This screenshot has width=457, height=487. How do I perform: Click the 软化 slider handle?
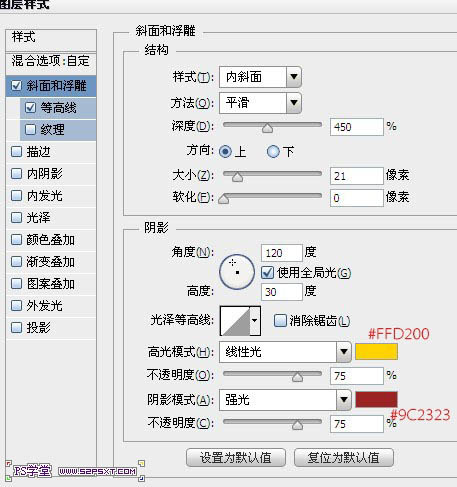click(x=223, y=199)
